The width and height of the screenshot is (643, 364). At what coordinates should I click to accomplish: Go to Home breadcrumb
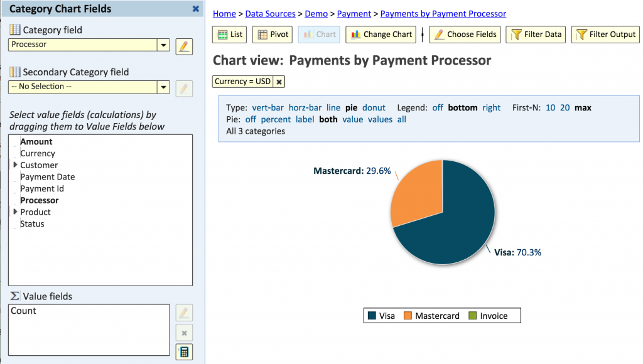coord(224,14)
